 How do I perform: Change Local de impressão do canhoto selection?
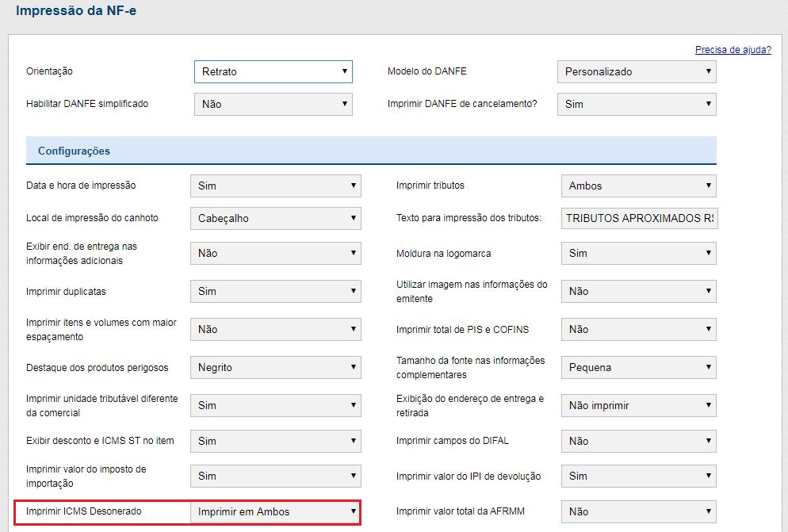(275, 218)
